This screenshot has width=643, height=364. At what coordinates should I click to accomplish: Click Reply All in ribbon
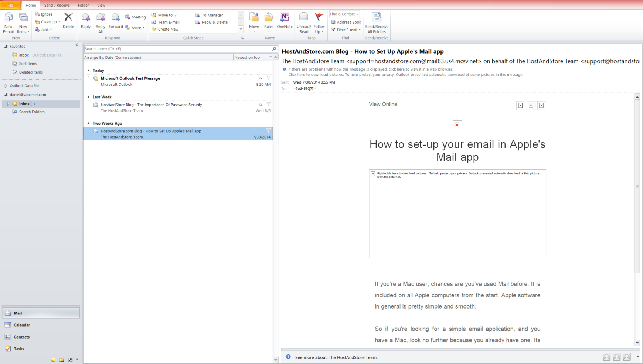coord(101,23)
